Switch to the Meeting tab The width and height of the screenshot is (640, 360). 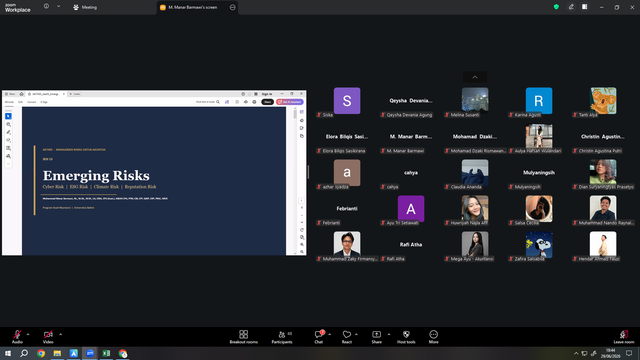click(x=85, y=7)
